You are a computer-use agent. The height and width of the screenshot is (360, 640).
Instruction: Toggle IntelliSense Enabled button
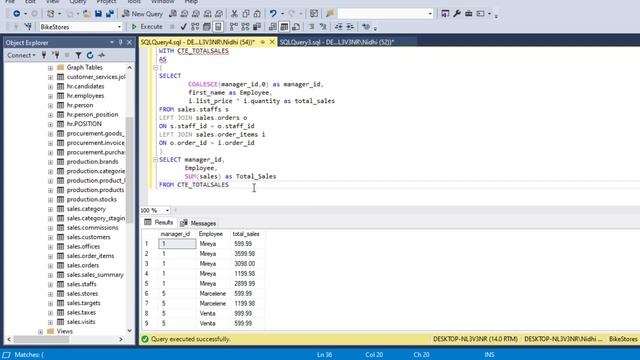[218, 27]
